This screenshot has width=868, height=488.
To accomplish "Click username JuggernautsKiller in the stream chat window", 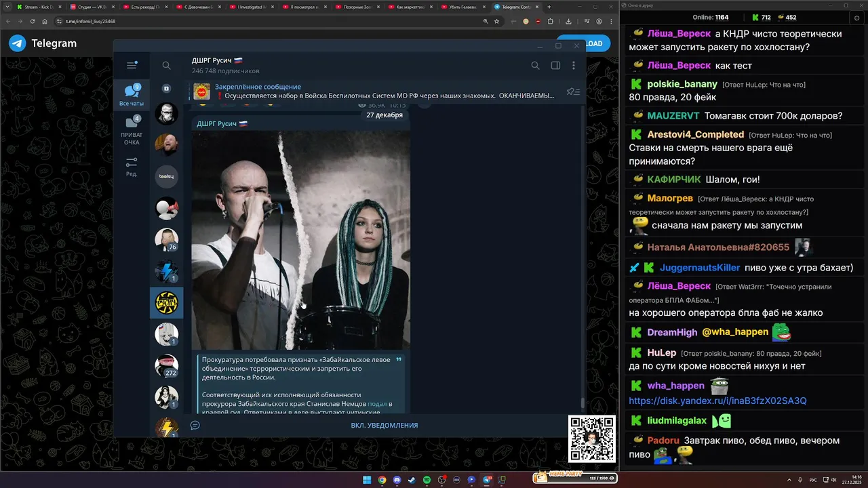I will pos(700,268).
